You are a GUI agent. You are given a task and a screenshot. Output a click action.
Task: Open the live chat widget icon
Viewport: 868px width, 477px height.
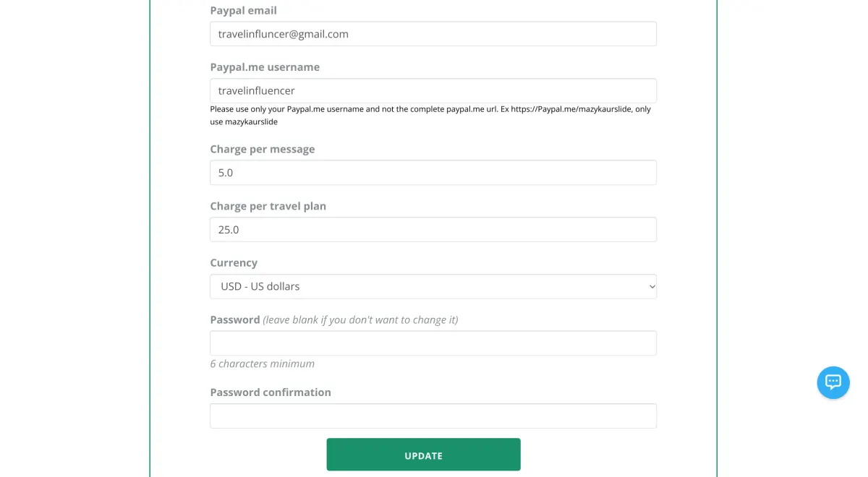833,382
